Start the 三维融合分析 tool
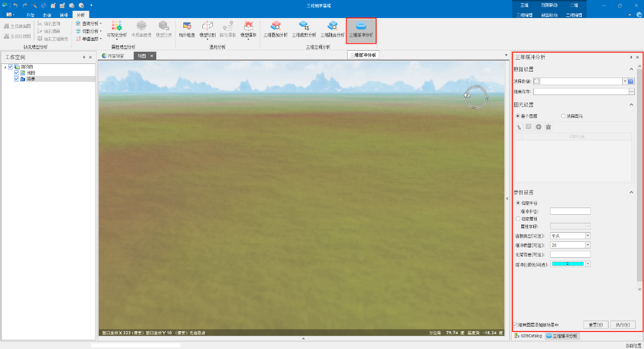Screen dimensions: 644x349 (332, 29)
